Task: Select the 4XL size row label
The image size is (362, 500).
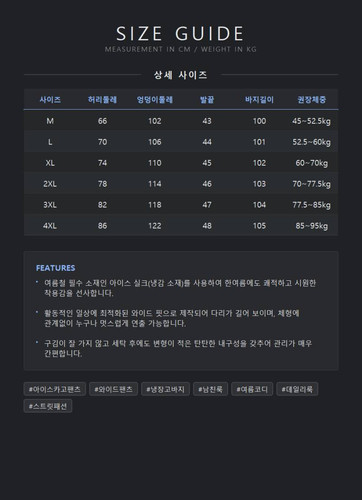Action: click(50, 226)
